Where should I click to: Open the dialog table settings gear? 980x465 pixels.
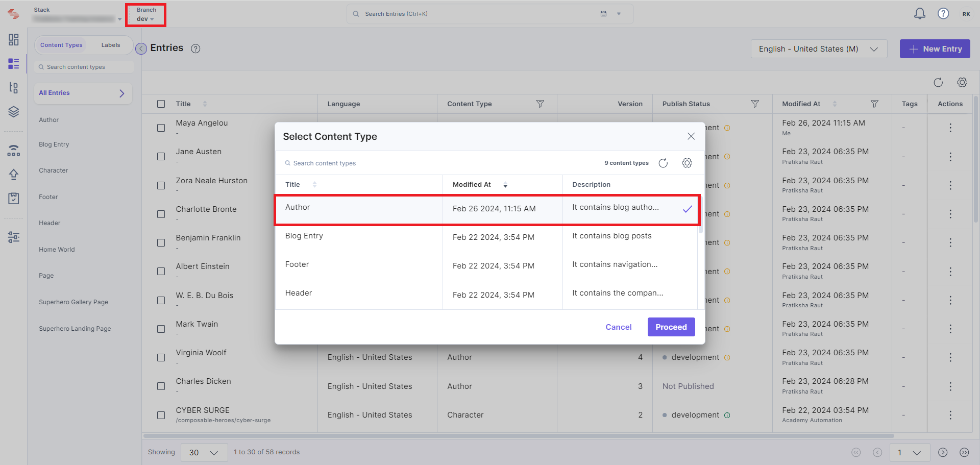[x=687, y=163]
